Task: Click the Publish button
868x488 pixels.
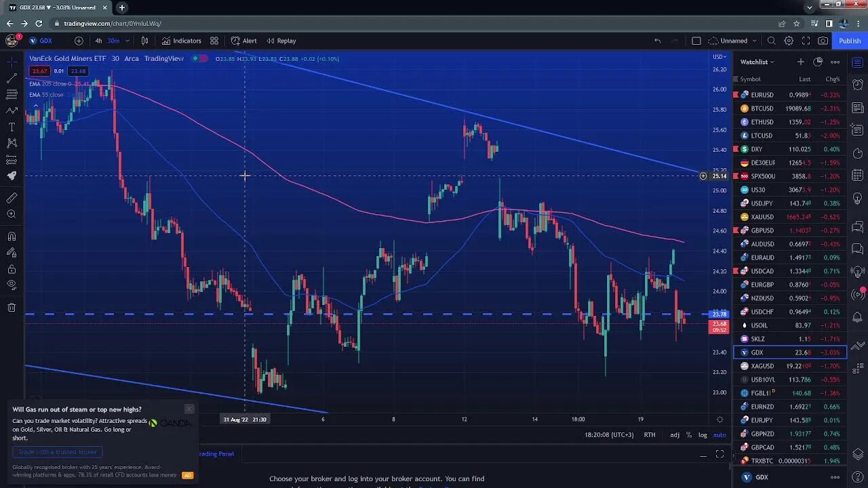Action: pyautogui.click(x=850, y=41)
